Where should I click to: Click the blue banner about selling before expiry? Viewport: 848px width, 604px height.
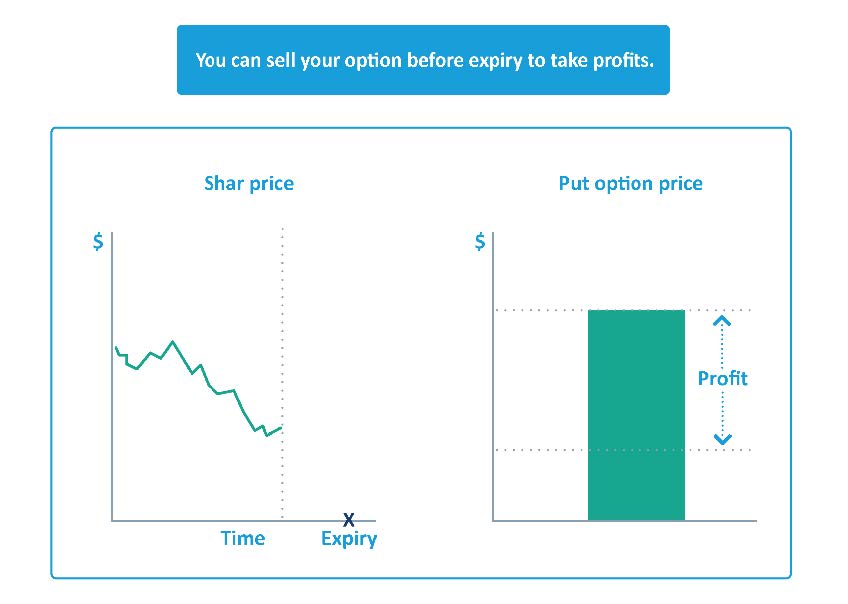(x=423, y=60)
